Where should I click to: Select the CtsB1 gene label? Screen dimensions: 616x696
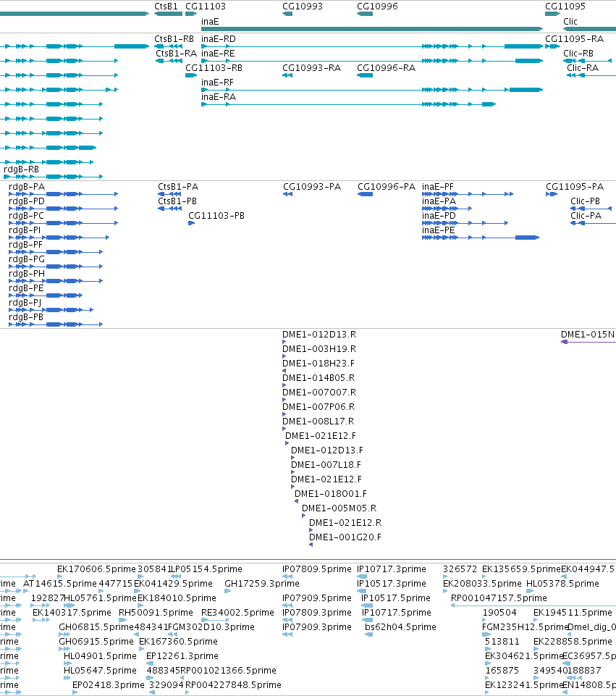[x=166, y=7]
